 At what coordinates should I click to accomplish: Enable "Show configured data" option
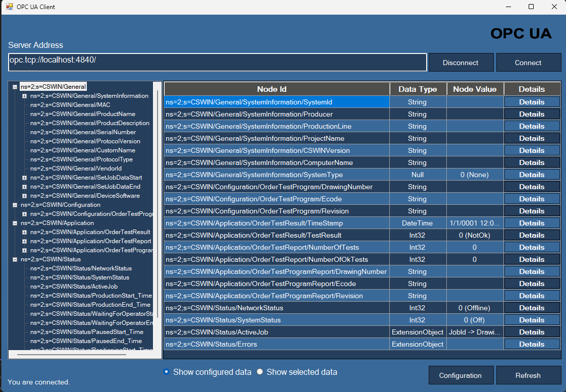pos(166,372)
